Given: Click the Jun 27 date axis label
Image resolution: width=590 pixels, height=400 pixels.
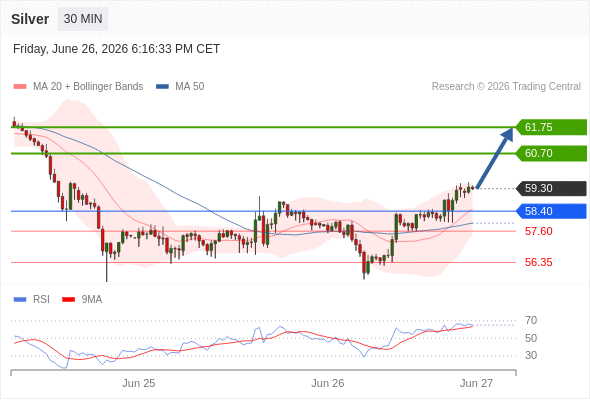Looking at the screenshot, I should point(476,383).
